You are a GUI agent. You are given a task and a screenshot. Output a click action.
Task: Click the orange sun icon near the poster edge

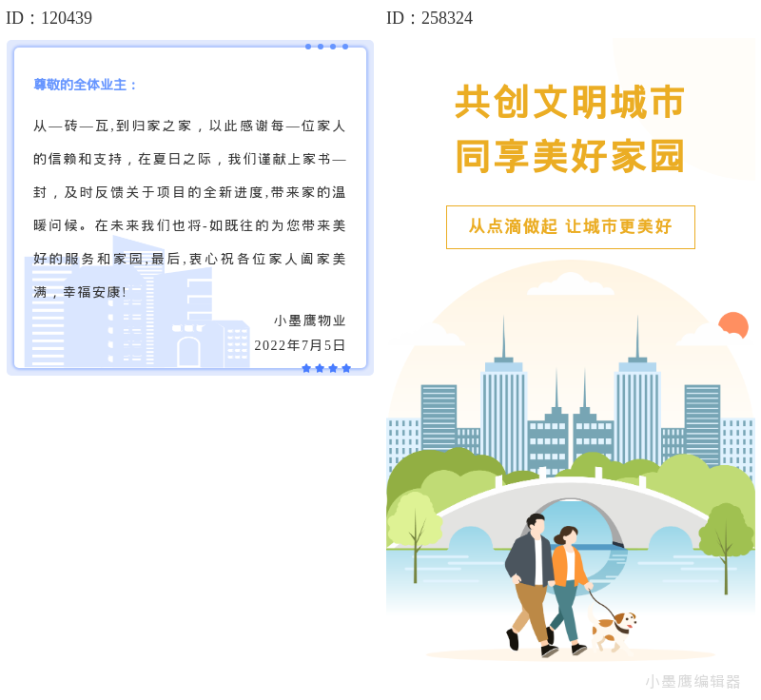[732, 326]
